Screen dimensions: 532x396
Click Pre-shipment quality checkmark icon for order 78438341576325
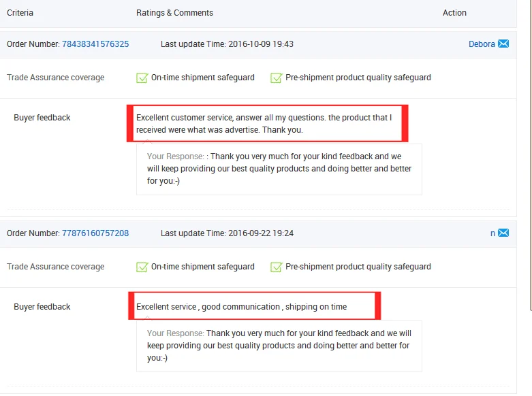coord(277,78)
